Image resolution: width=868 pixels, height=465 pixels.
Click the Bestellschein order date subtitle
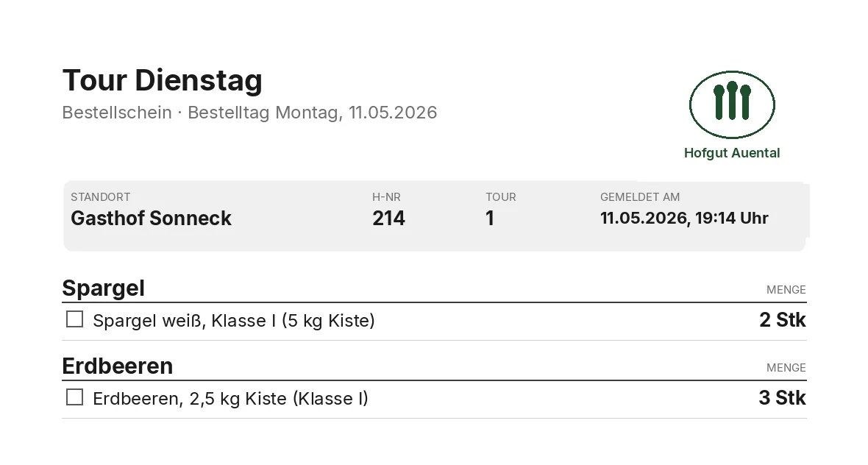click(249, 113)
